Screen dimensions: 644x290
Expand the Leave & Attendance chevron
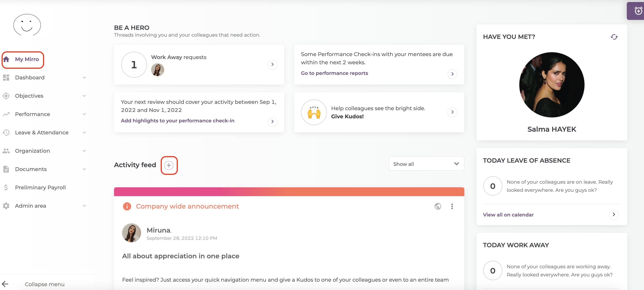[84, 133]
